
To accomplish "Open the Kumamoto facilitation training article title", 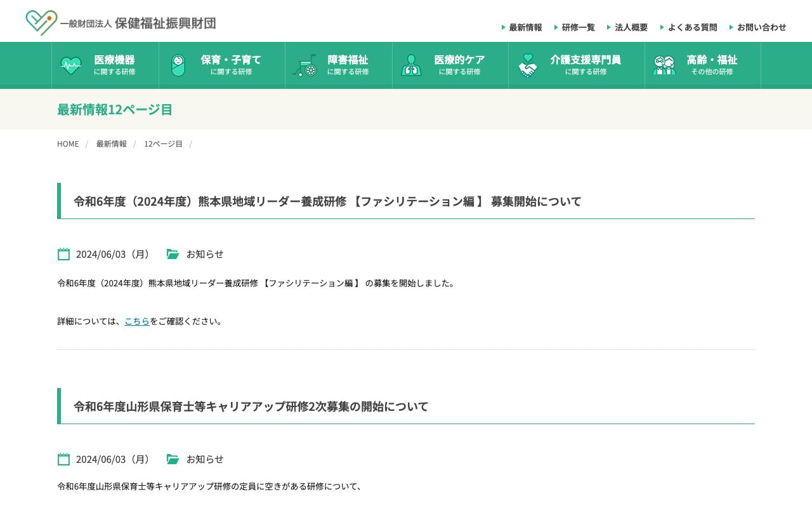I will (x=327, y=201).
